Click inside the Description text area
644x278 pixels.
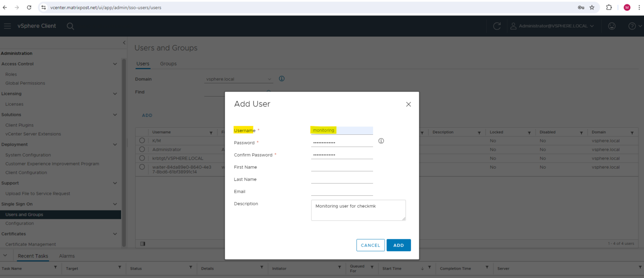click(358, 210)
